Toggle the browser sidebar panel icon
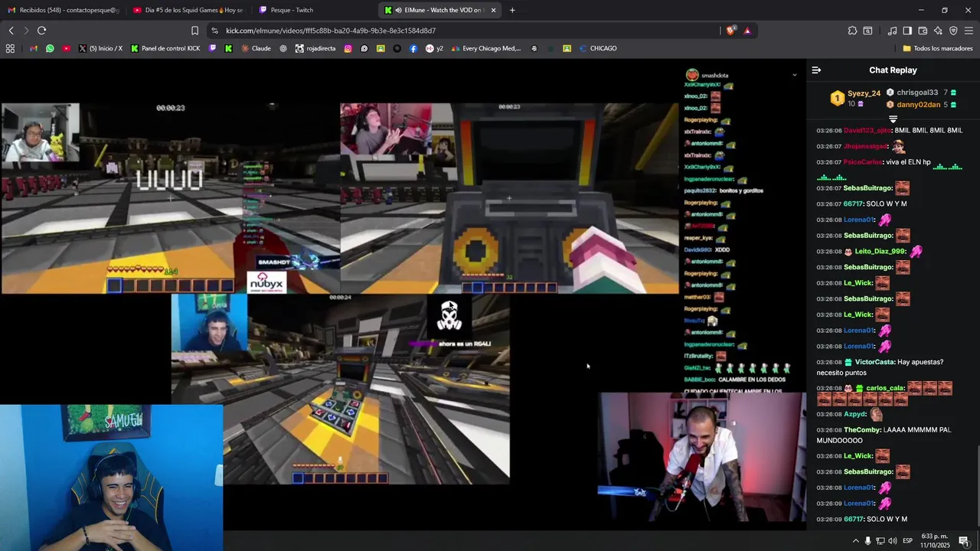 click(907, 31)
